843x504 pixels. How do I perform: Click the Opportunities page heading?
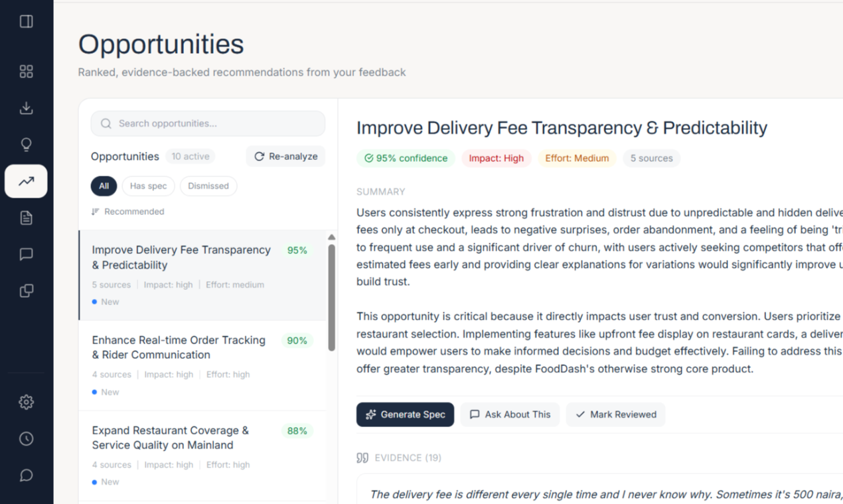[x=161, y=44]
